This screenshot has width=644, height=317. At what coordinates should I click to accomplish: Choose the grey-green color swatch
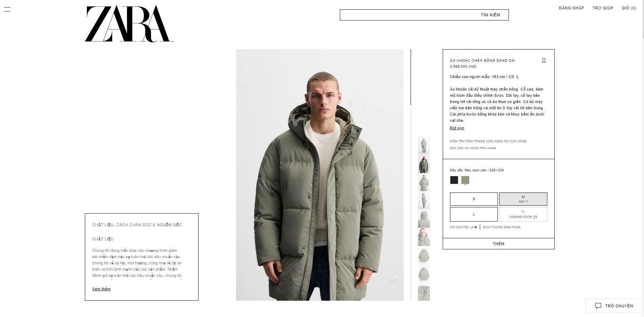pyautogui.click(x=465, y=180)
